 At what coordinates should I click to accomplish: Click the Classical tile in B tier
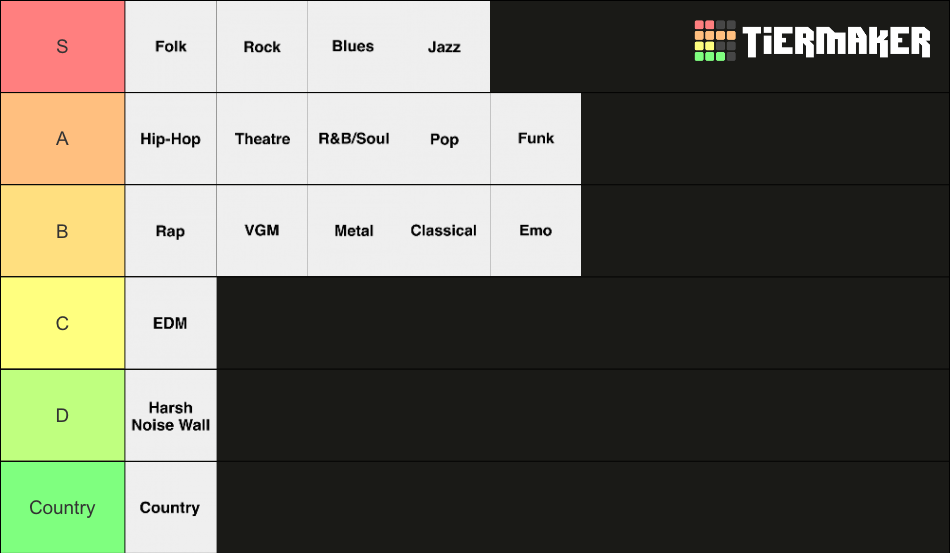pyautogui.click(x=445, y=231)
